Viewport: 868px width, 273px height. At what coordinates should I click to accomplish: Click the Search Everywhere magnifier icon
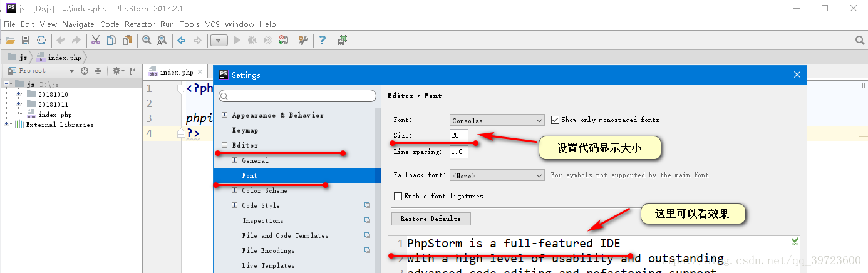click(860, 40)
